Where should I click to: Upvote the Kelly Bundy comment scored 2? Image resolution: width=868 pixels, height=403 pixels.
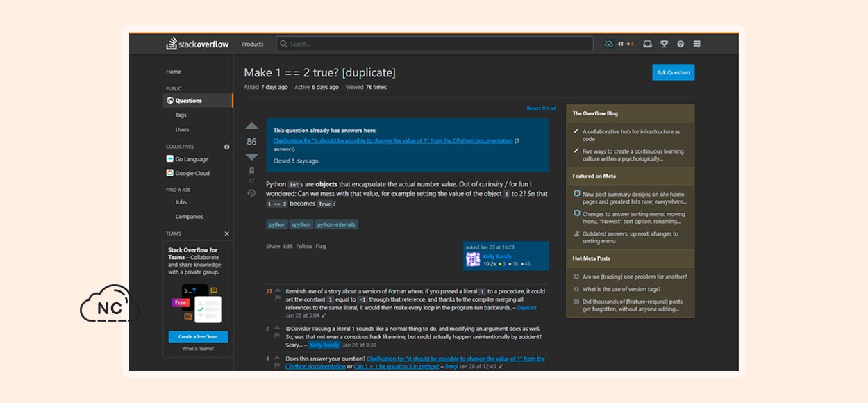click(x=278, y=328)
